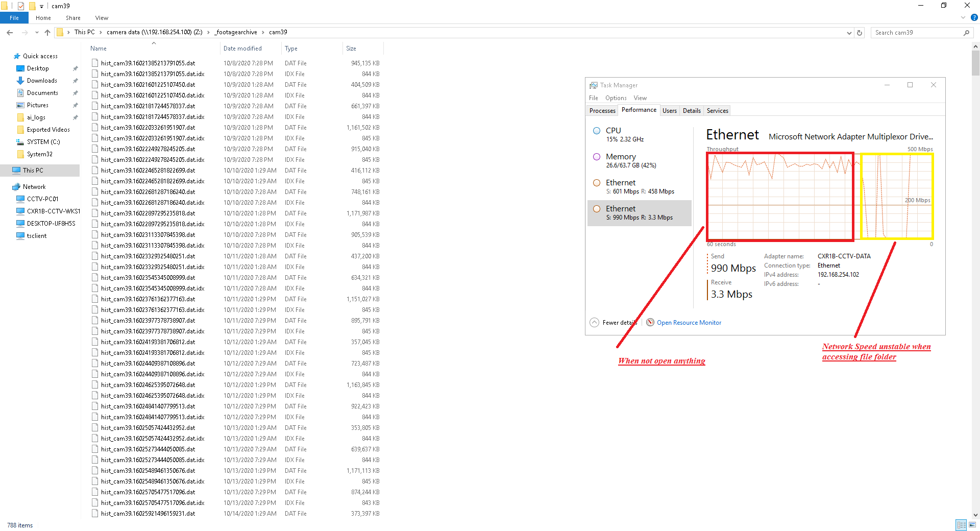This screenshot has height=531, width=980.
Task: Click the Task Manager icon in its title bar
Action: pyautogui.click(x=594, y=85)
